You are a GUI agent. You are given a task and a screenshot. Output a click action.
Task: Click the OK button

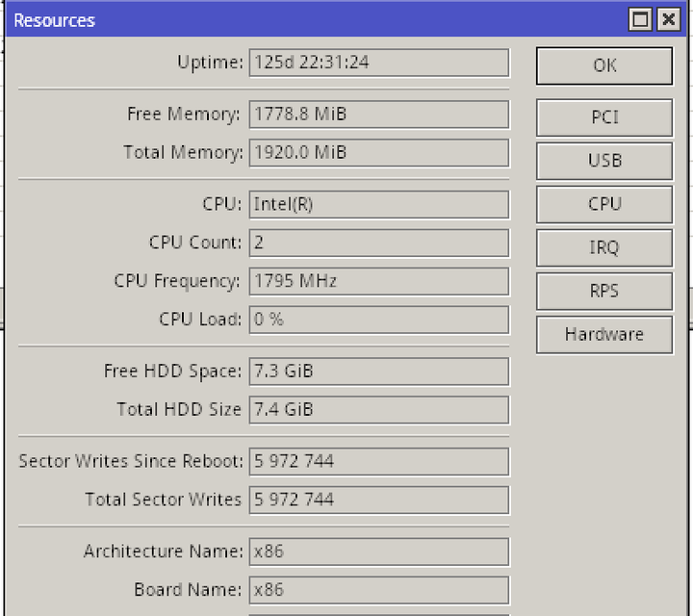pos(604,65)
